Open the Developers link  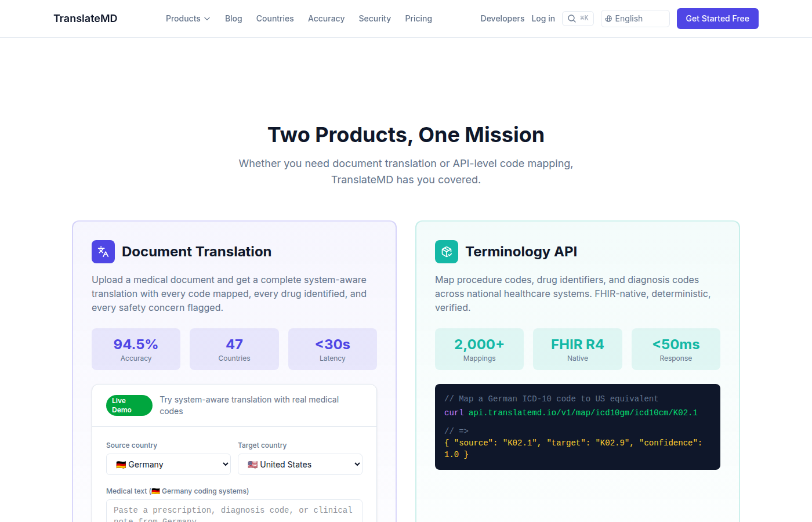[x=502, y=19]
